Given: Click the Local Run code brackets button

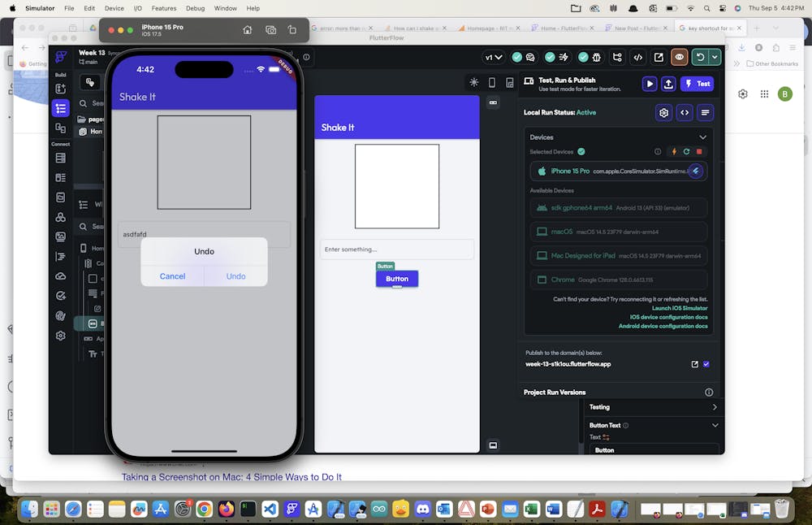Looking at the screenshot, I should tap(685, 112).
